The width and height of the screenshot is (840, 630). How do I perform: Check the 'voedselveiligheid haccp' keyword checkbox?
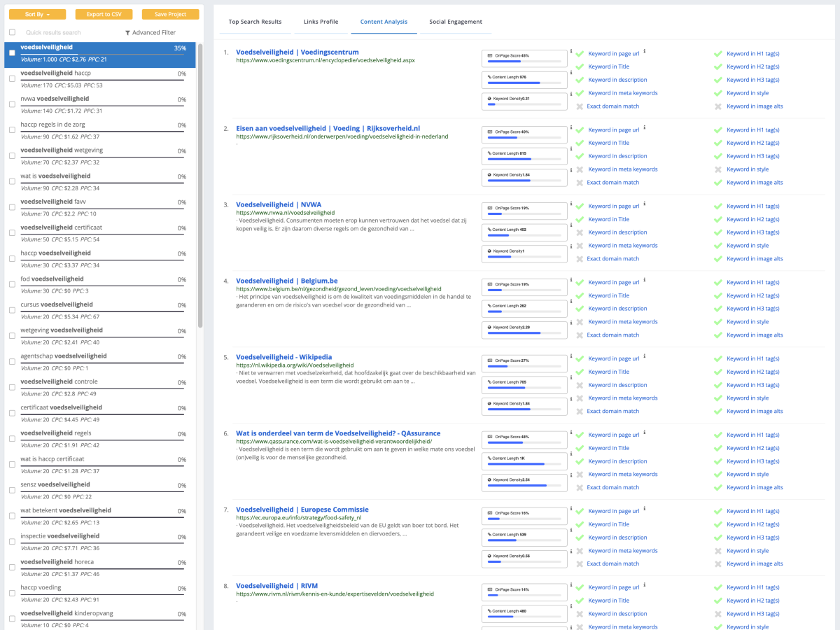[x=12, y=78]
